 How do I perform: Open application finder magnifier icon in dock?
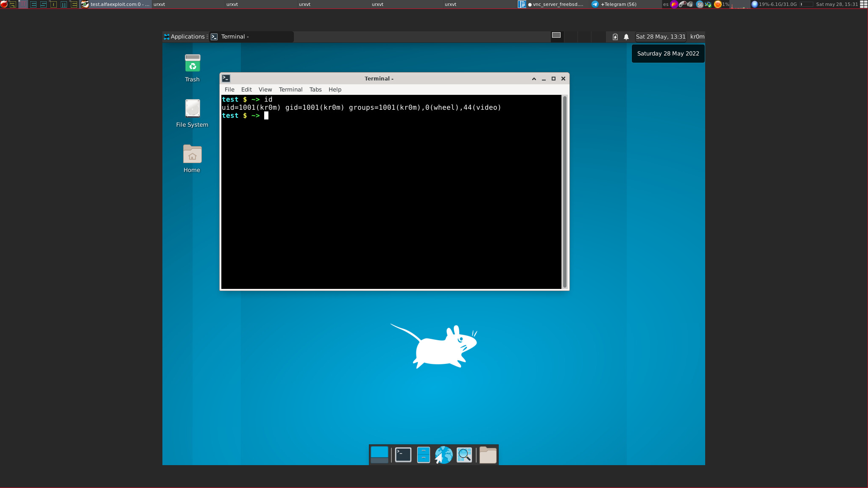464,455
